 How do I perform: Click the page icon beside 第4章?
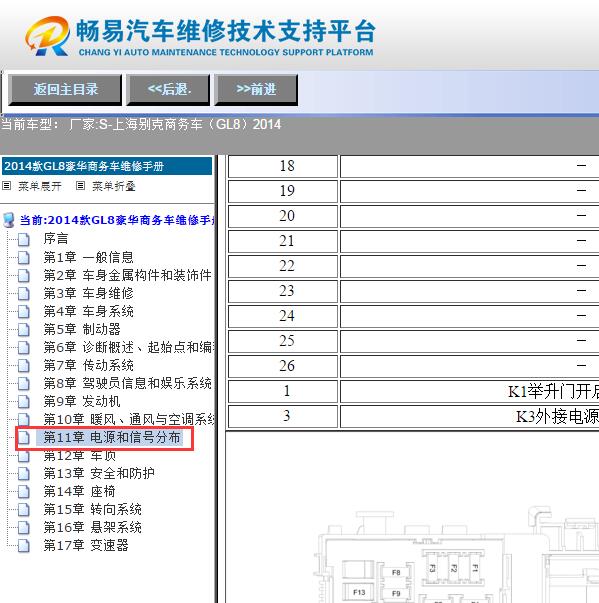click(x=23, y=311)
